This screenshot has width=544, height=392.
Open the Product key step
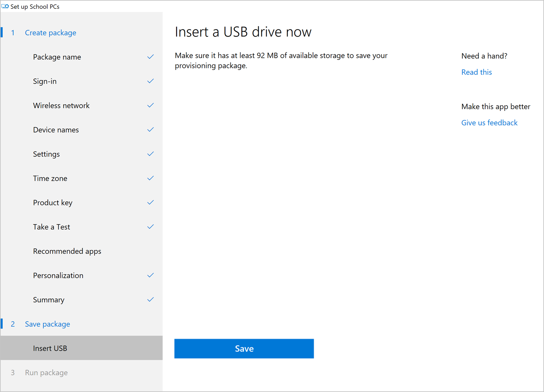tap(53, 203)
